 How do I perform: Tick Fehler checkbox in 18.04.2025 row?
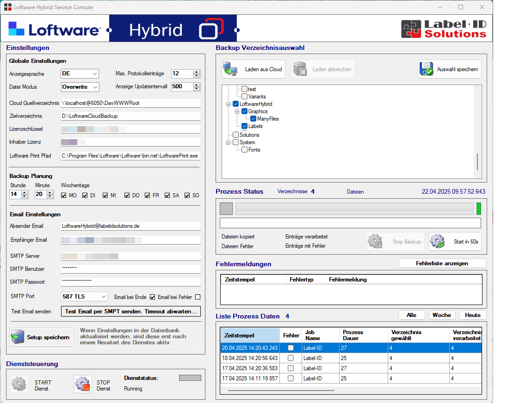(x=291, y=358)
